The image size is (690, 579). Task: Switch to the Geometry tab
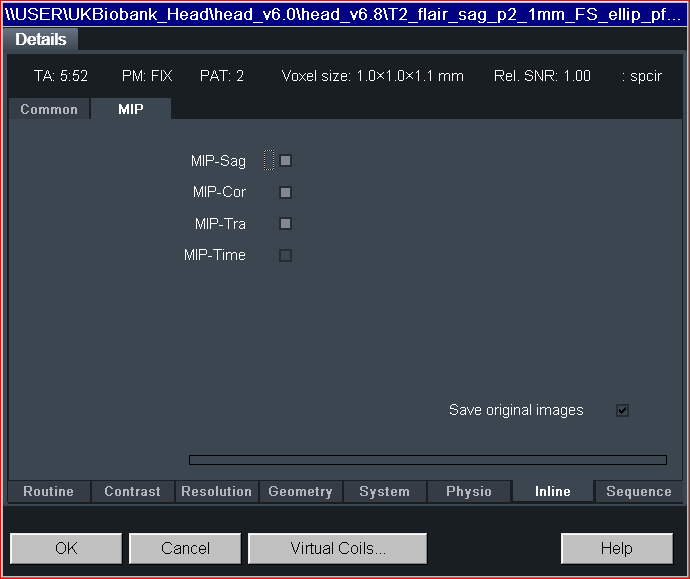click(x=300, y=491)
